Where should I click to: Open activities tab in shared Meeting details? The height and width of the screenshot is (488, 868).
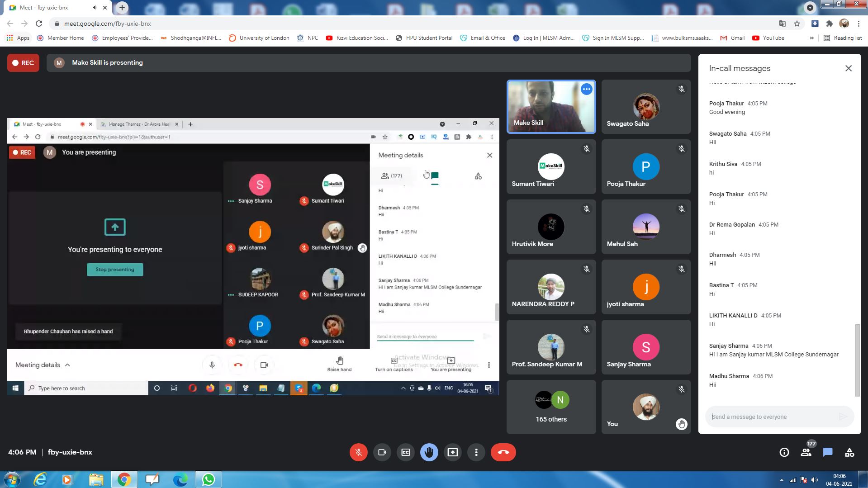pos(478,176)
